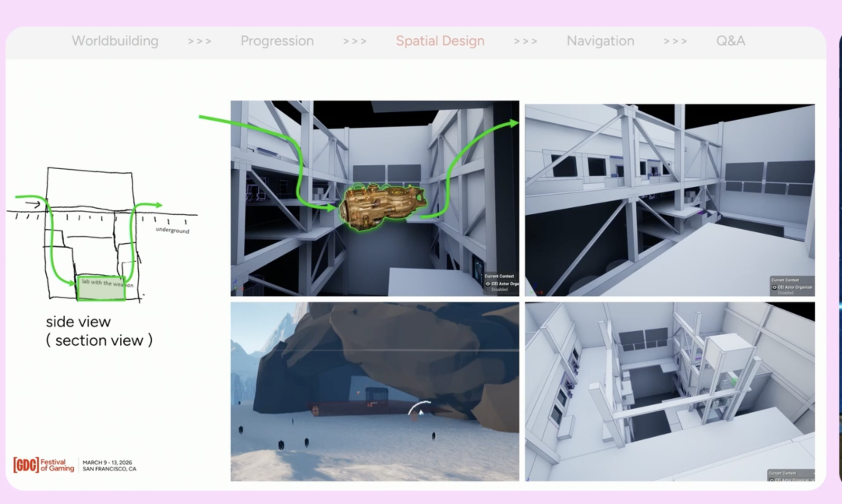This screenshot has width=842, height=504.
Task: Click the hand-drawn section view sketch
Action: [102, 234]
